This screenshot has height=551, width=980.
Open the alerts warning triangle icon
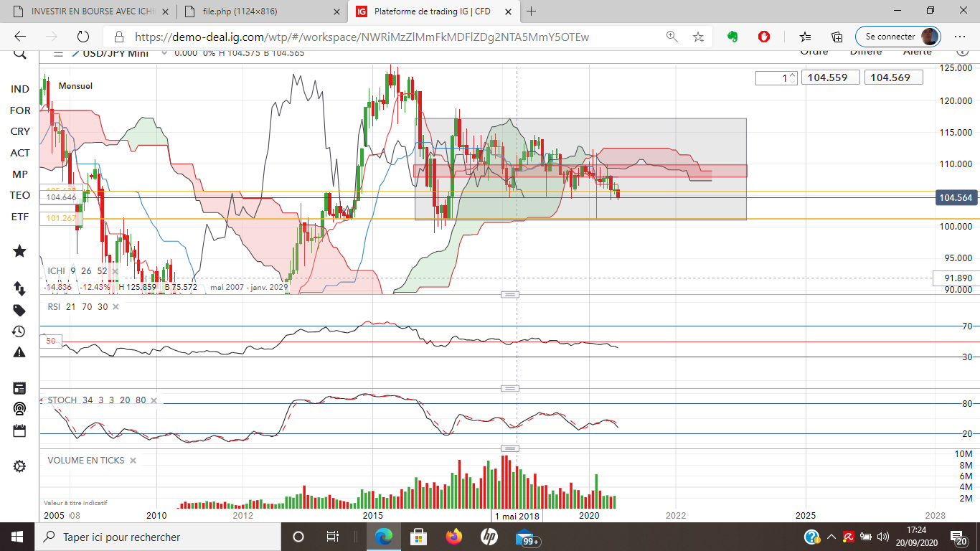19,352
